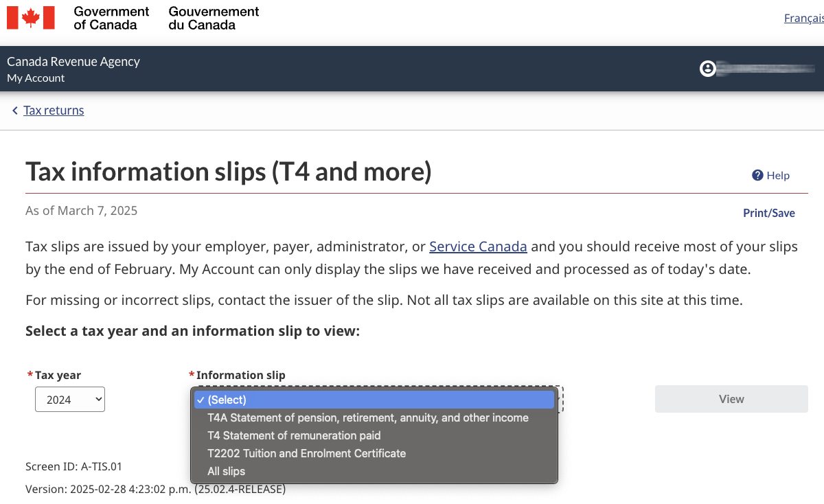Screen dimensions: 824x504
Task: Select the checkmarked (Select) option
Action: (x=374, y=400)
